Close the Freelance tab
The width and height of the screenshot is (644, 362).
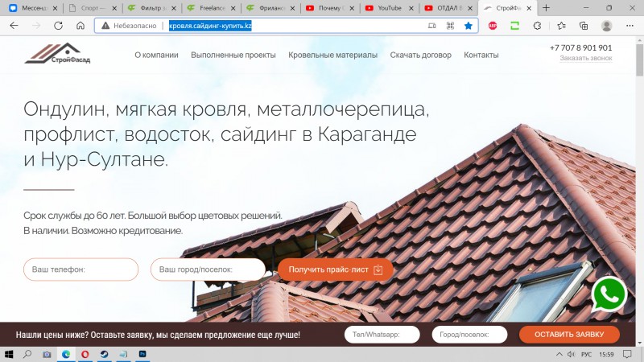233,8
